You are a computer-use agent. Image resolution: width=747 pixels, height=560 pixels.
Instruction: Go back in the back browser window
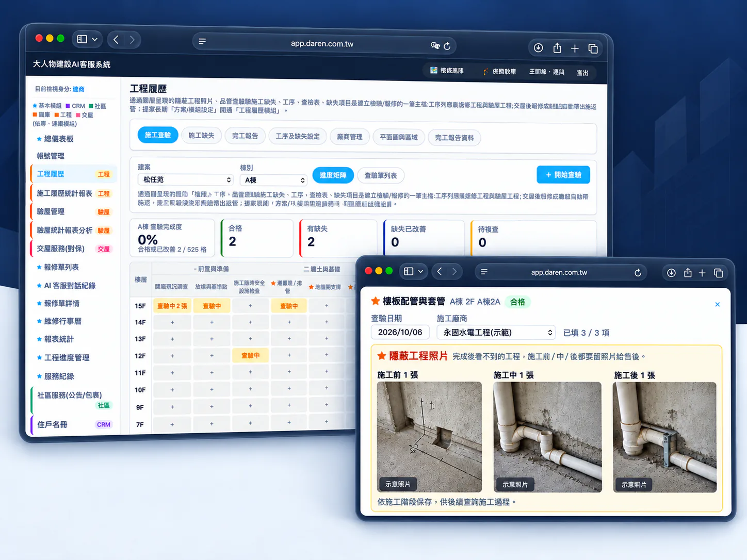pyautogui.click(x=116, y=40)
